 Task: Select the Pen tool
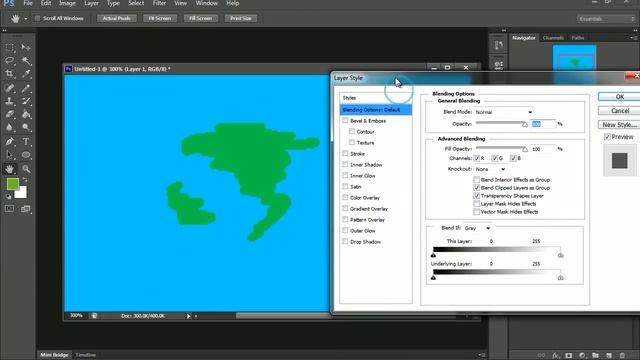point(9,142)
